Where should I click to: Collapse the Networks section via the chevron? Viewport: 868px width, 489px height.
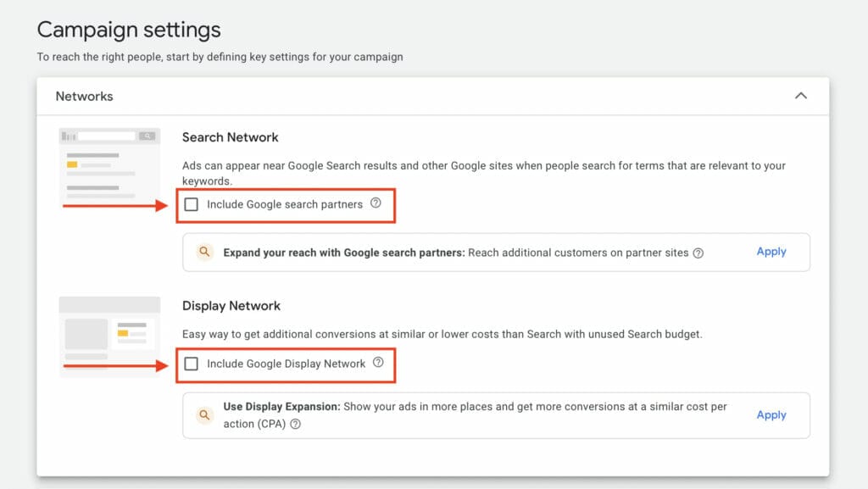click(x=801, y=97)
